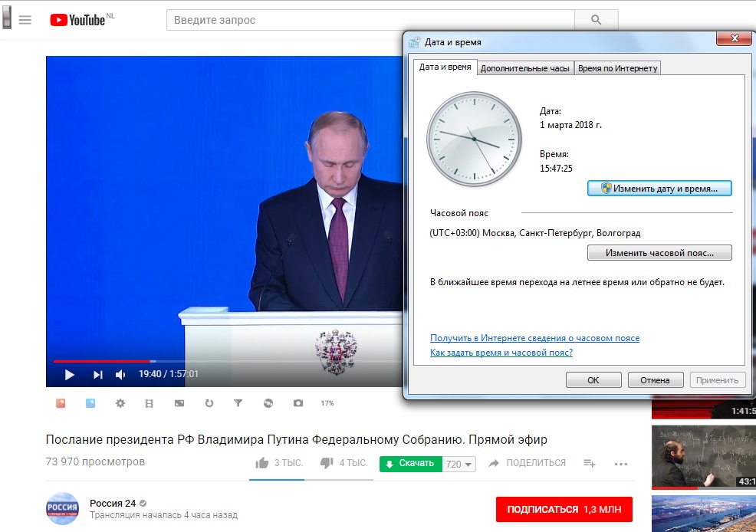The height and width of the screenshot is (532, 756).
Task: Click Изменить дату и время button
Action: click(x=659, y=189)
